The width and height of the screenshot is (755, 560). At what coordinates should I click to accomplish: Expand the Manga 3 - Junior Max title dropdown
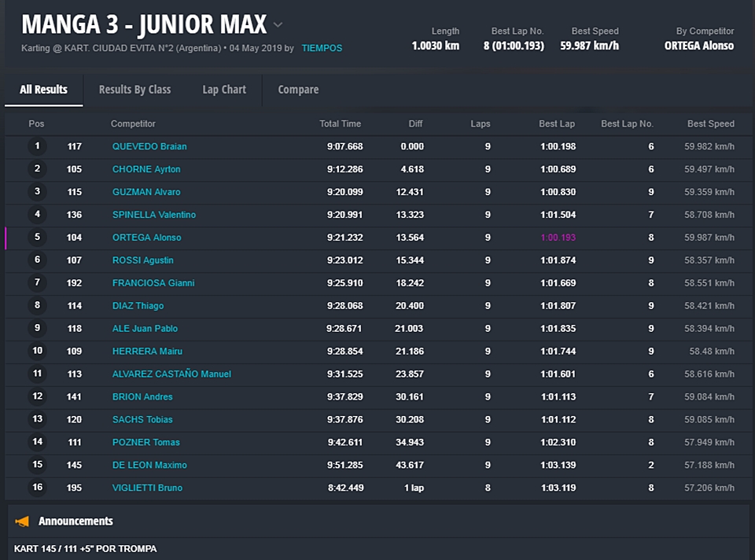(x=278, y=25)
